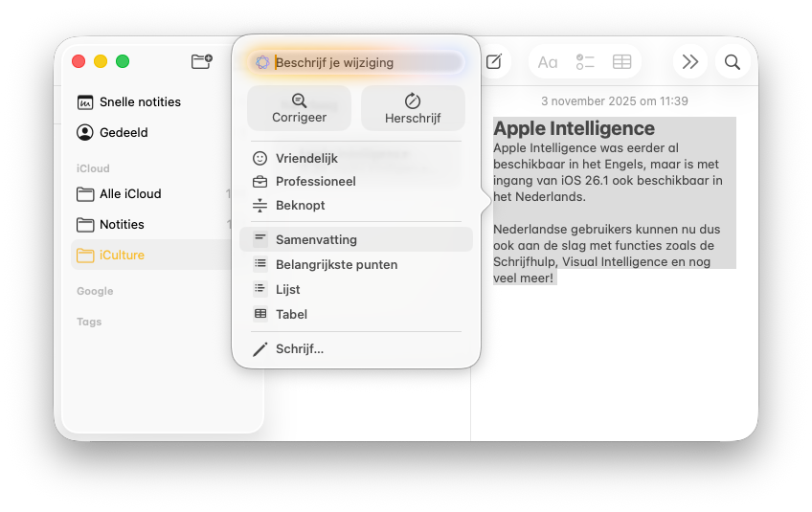The width and height of the screenshot is (812, 512).
Task: Click the Herschrijf button
Action: pyautogui.click(x=413, y=107)
